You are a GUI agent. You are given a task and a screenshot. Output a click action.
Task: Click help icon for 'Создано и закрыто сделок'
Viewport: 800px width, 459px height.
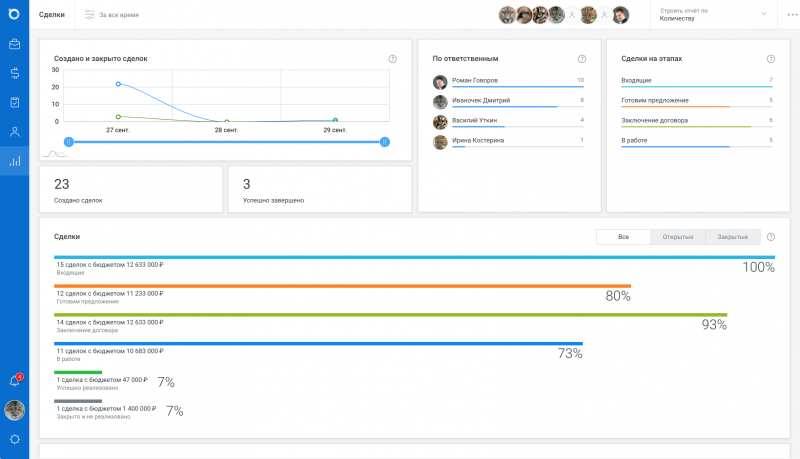point(393,59)
